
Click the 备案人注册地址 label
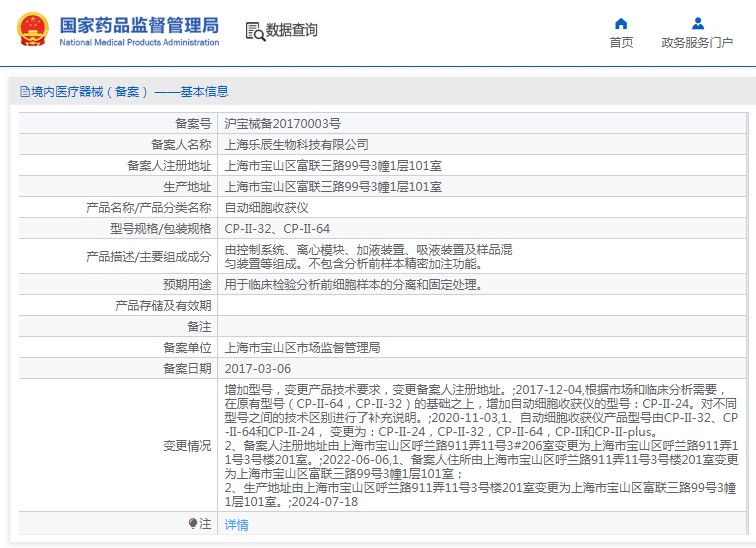pos(169,166)
